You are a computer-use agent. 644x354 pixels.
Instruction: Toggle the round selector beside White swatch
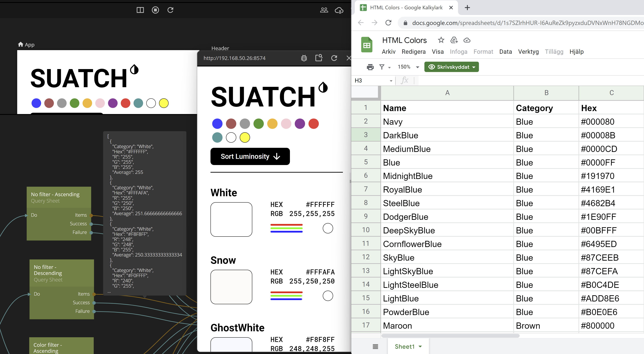click(328, 228)
